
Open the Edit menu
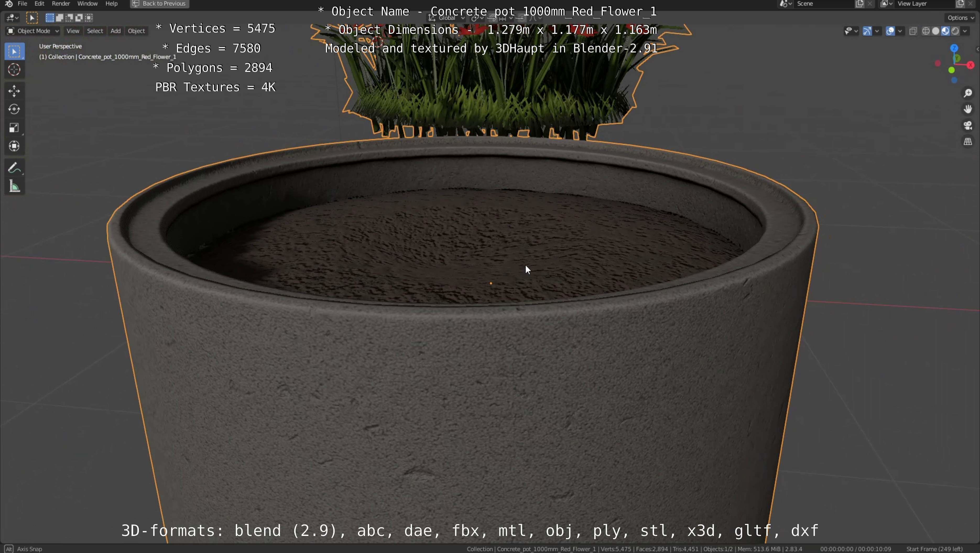click(x=40, y=4)
